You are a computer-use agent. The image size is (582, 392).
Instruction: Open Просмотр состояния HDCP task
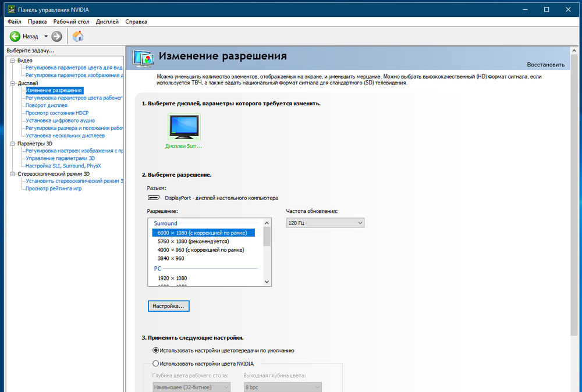(57, 113)
